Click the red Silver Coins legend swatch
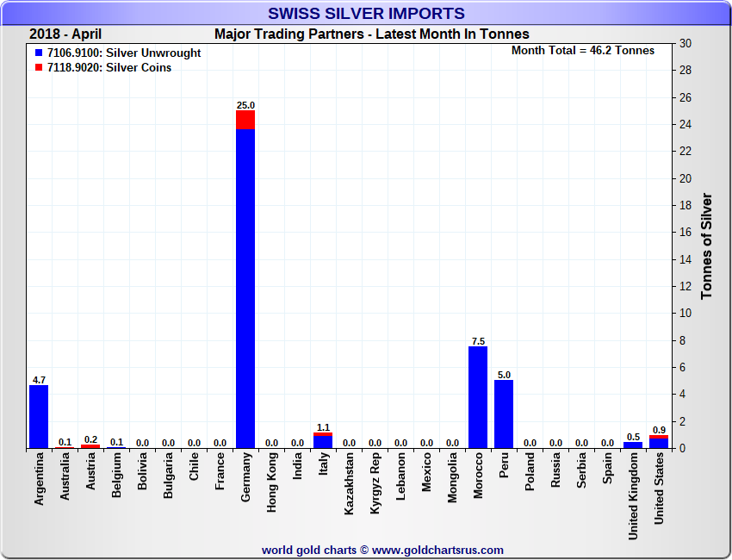Viewport: 732px width, 560px height. click(40, 68)
